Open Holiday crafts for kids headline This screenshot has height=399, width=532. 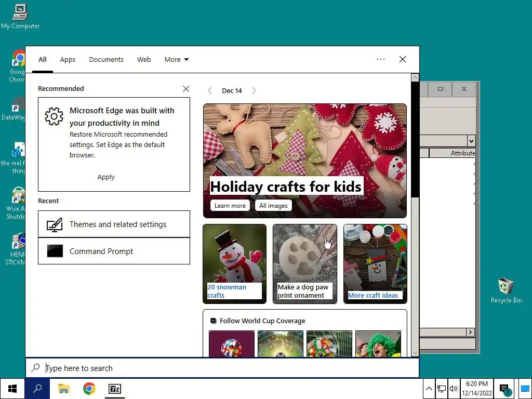pyautogui.click(x=286, y=187)
